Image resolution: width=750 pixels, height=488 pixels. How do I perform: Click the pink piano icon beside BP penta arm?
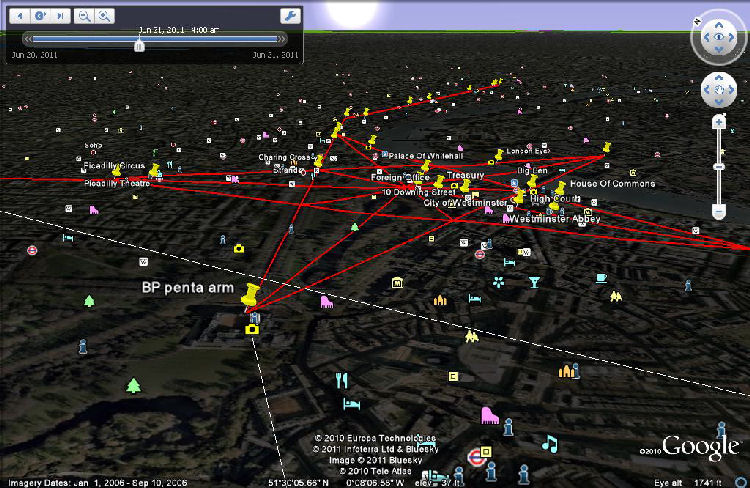click(x=326, y=302)
